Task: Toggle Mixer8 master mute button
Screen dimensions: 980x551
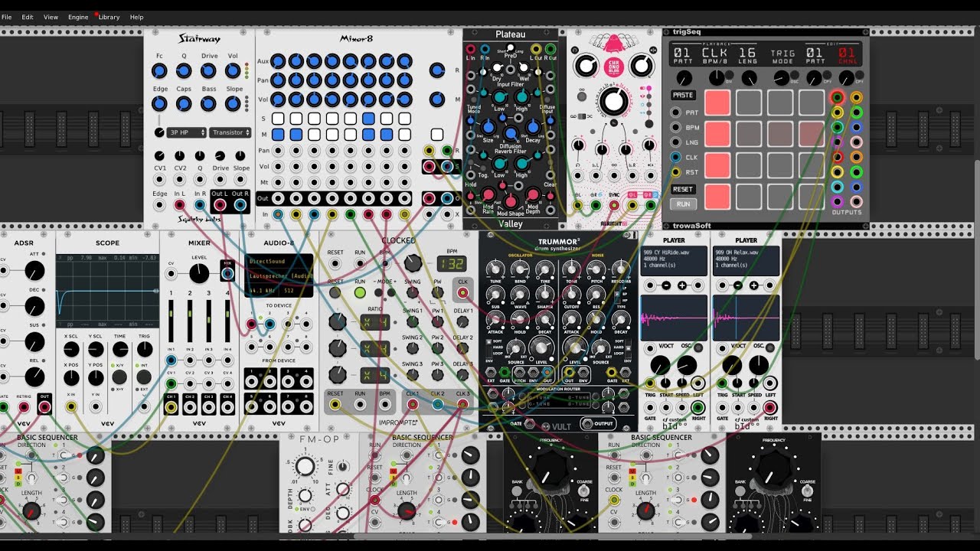Action: [436, 135]
